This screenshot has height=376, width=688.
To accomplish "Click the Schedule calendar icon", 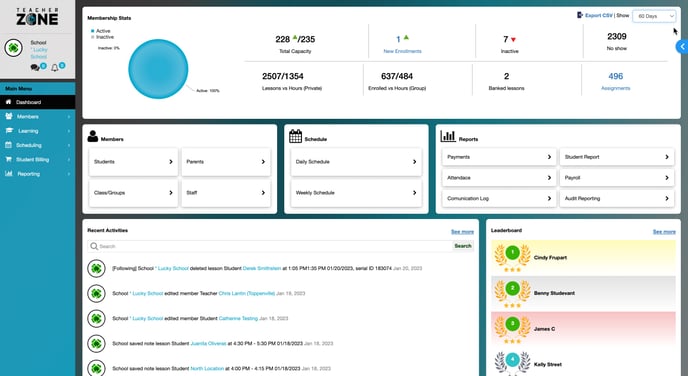I will point(295,136).
